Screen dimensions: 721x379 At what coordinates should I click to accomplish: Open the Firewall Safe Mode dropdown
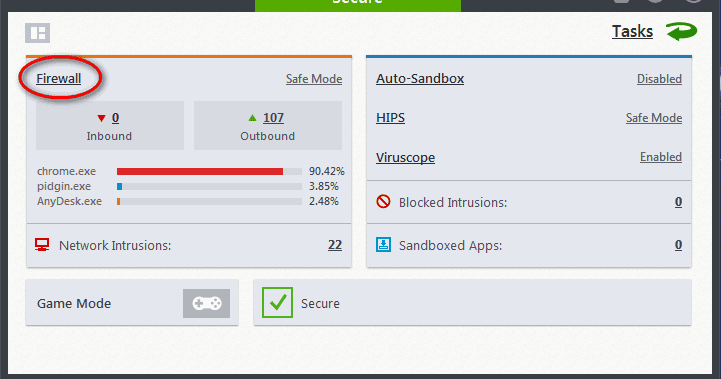tap(314, 79)
